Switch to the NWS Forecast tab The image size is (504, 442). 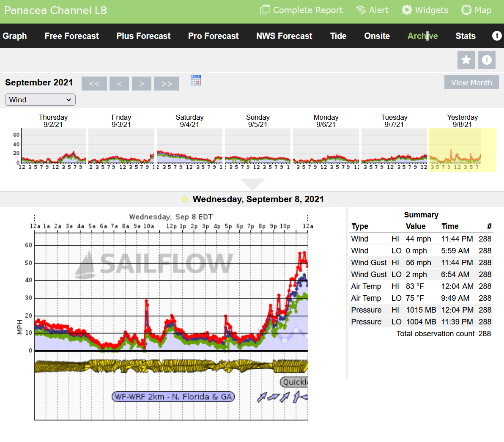pos(284,36)
